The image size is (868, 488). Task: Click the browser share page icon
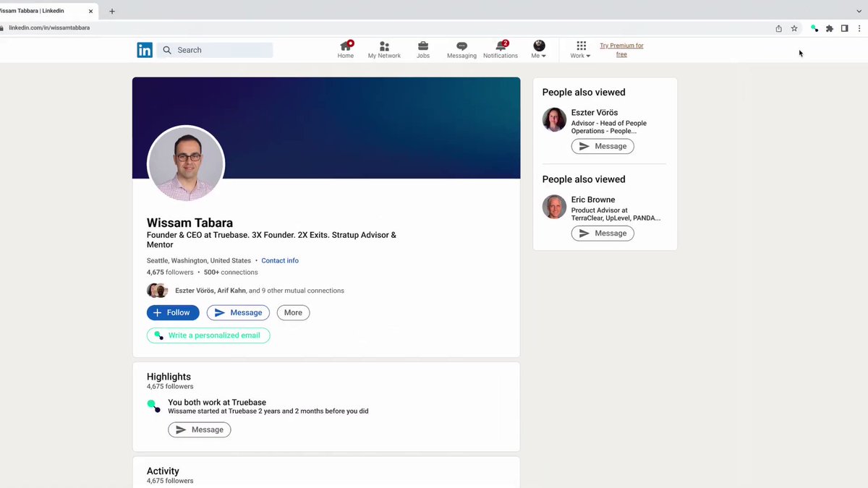click(778, 28)
